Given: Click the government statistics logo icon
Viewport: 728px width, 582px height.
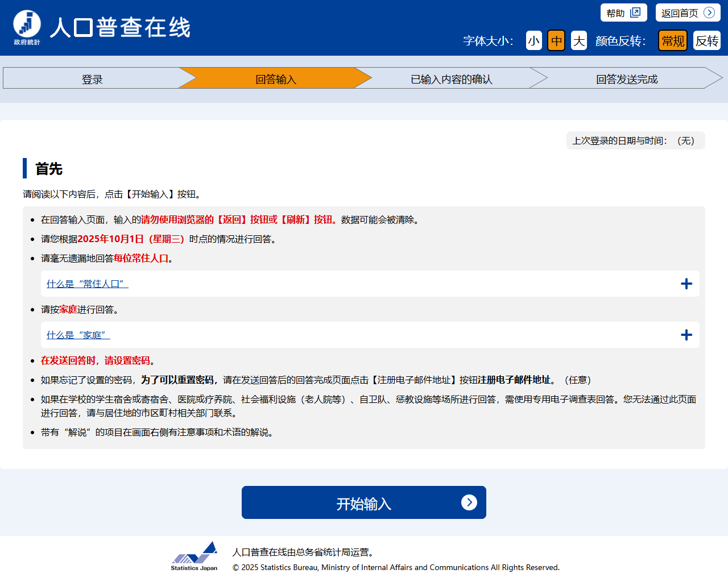Looking at the screenshot, I should [x=27, y=27].
